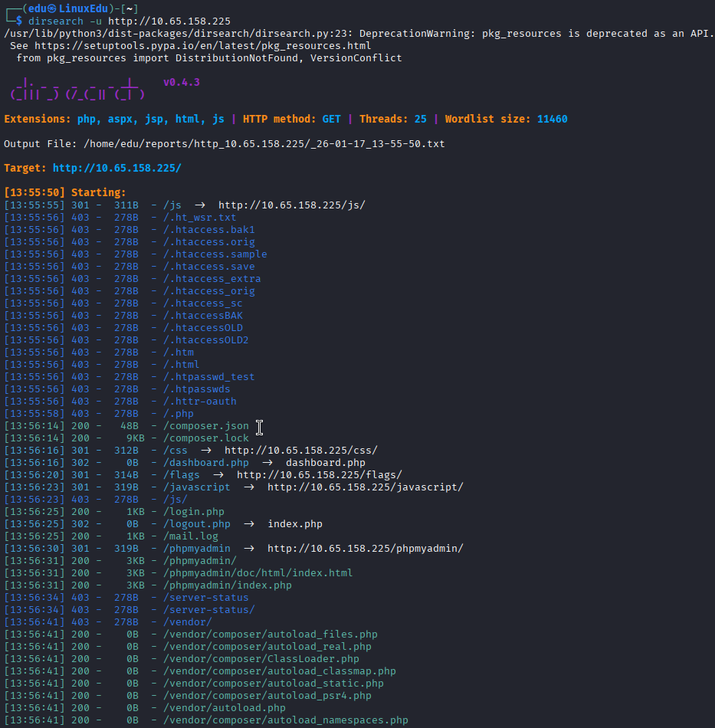The width and height of the screenshot is (715, 728).
Task: Click the /.htaccessOLD2 path
Action: click(x=206, y=339)
